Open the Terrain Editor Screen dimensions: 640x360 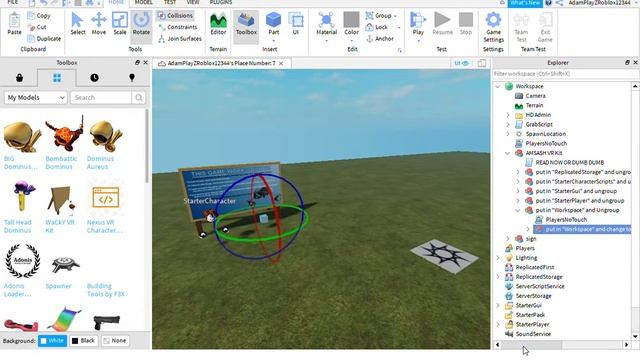pyautogui.click(x=218, y=24)
